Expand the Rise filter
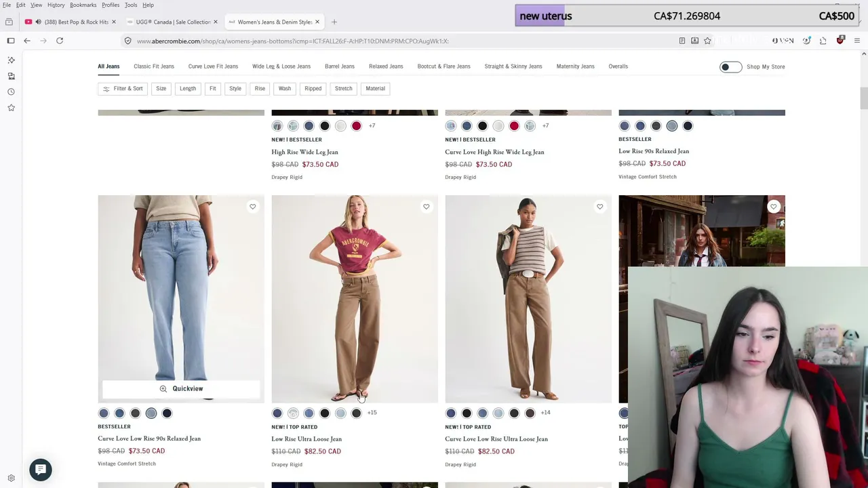Viewport: 868px width, 488px height. 260,88
